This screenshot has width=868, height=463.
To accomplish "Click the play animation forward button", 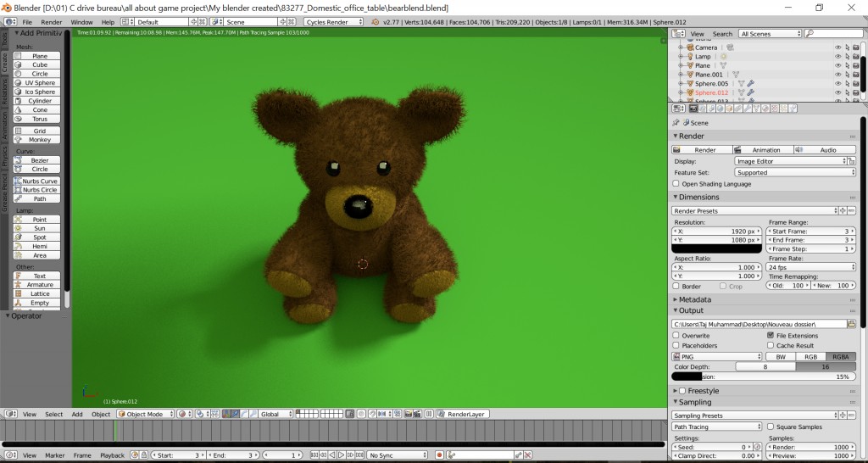I will [x=342, y=455].
